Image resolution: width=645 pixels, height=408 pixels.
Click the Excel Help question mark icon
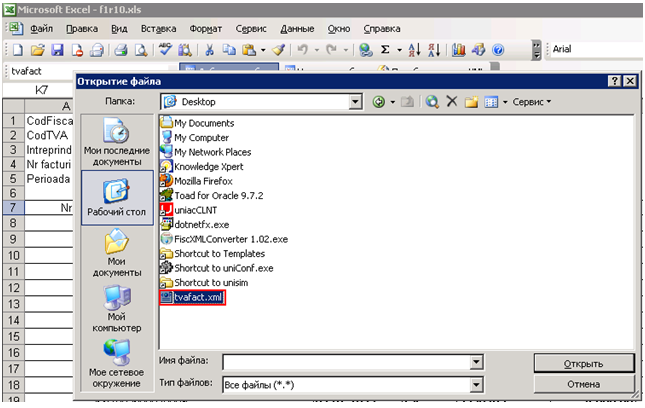click(x=498, y=50)
